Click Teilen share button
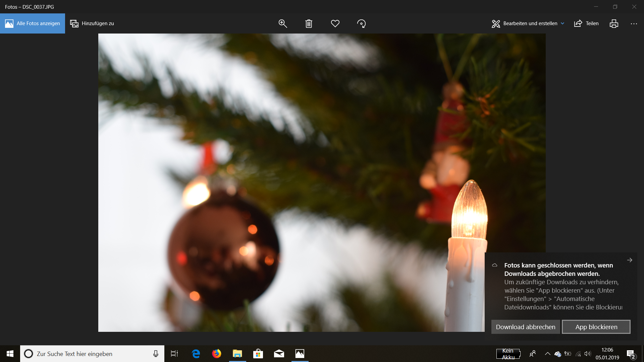Viewport: 644px width, 362px height. click(x=586, y=23)
